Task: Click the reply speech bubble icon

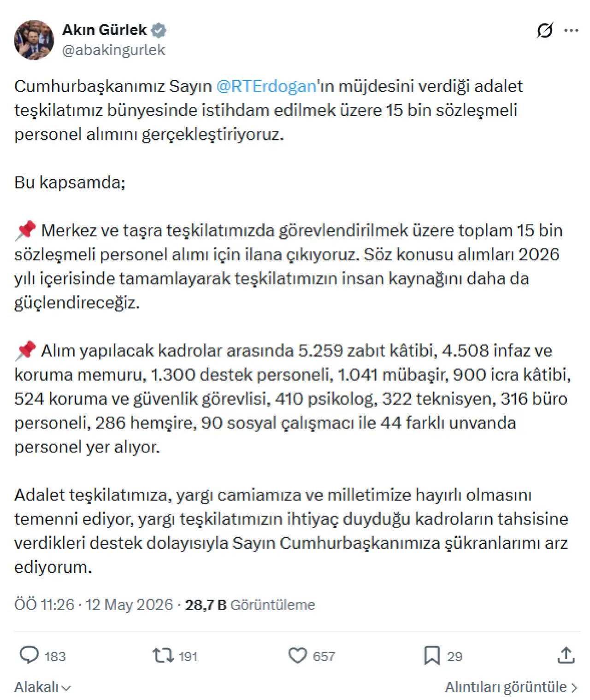Action: pyautogui.click(x=29, y=655)
